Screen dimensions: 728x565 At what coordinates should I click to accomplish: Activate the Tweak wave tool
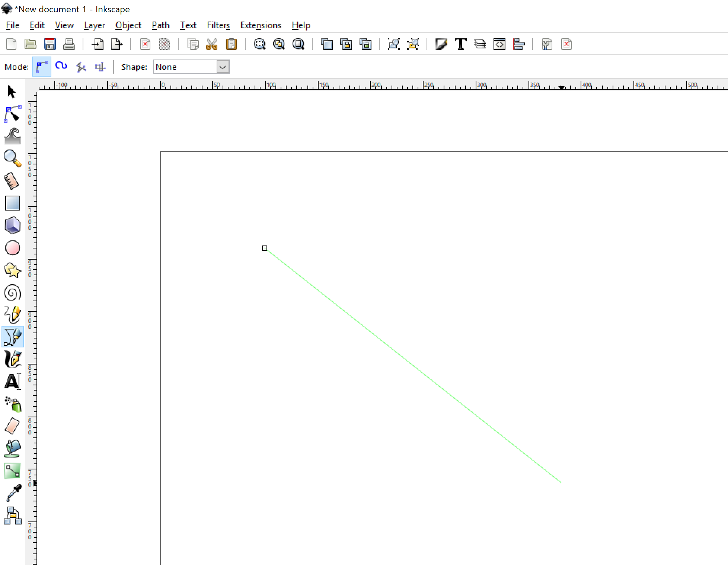pyautogui.click(x=12, y=136)
